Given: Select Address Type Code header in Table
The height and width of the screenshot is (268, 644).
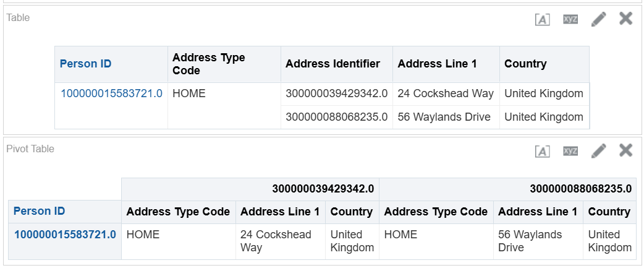Looking at the screenshot, I should click(x=209, y=64).
